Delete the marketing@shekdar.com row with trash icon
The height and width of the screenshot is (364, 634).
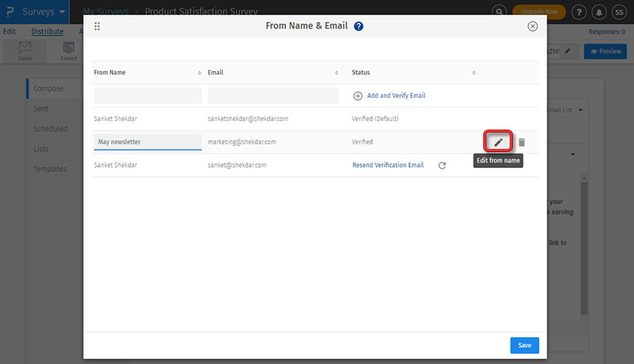[521, 142]
